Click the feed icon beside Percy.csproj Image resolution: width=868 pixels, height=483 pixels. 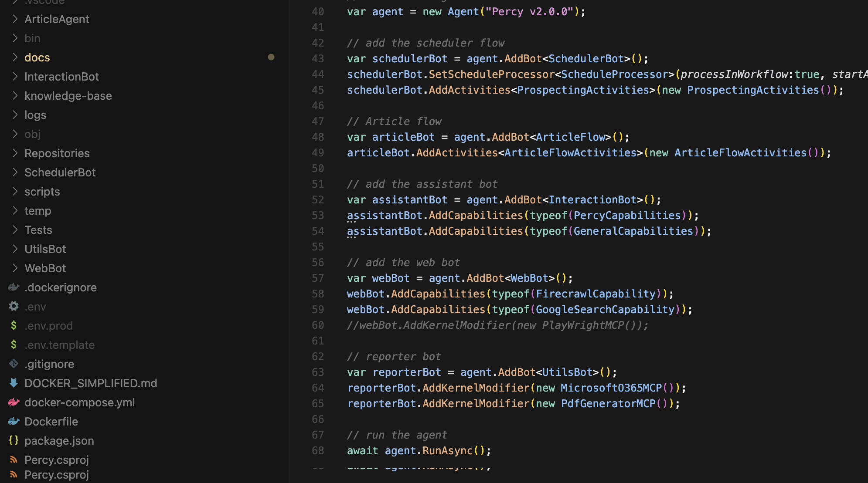tap(13, 459)
